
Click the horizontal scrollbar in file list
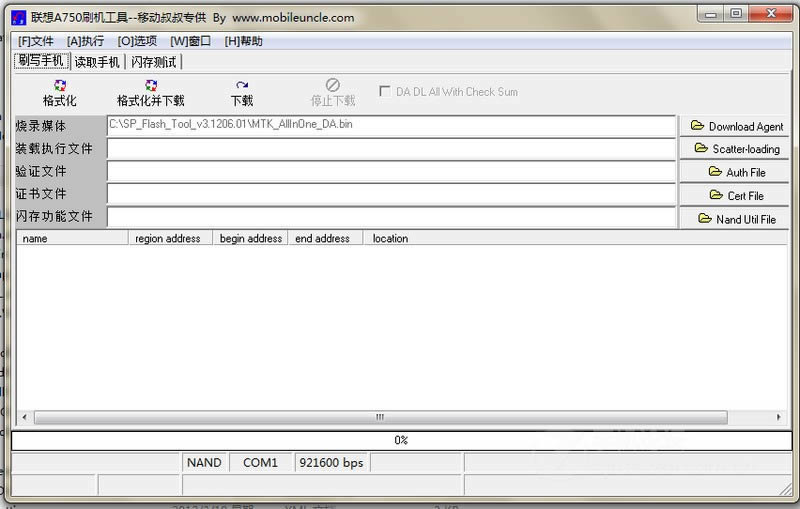[380, 417]
